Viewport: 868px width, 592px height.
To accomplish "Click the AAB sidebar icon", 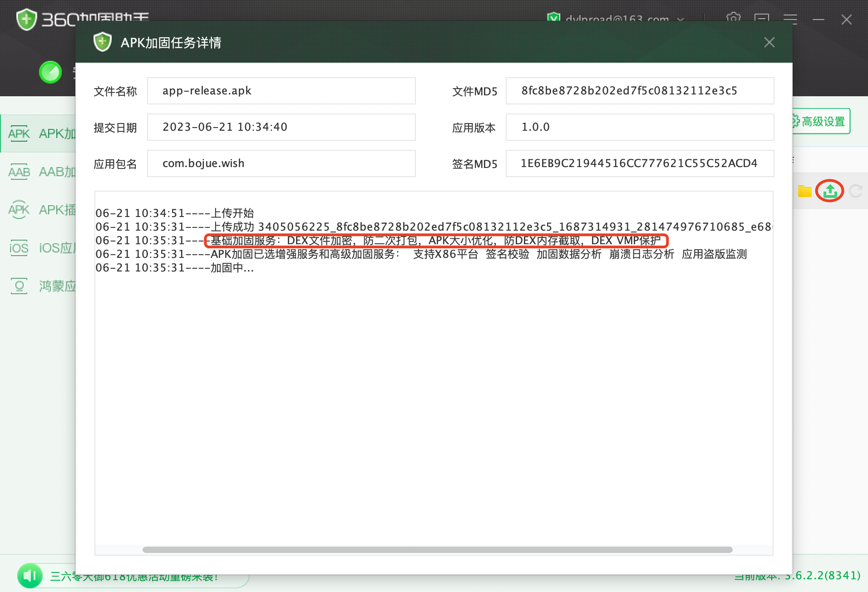I will 19,172.
